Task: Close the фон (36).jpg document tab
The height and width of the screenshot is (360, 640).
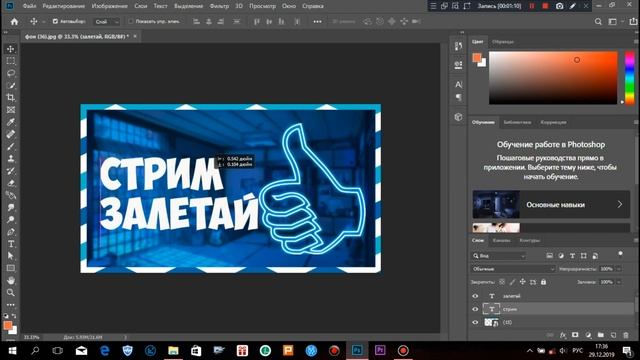Action: [x=135, y=36]
